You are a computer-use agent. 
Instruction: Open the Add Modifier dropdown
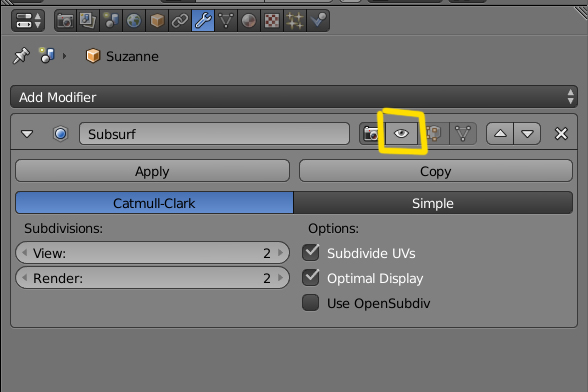(294, 97)
